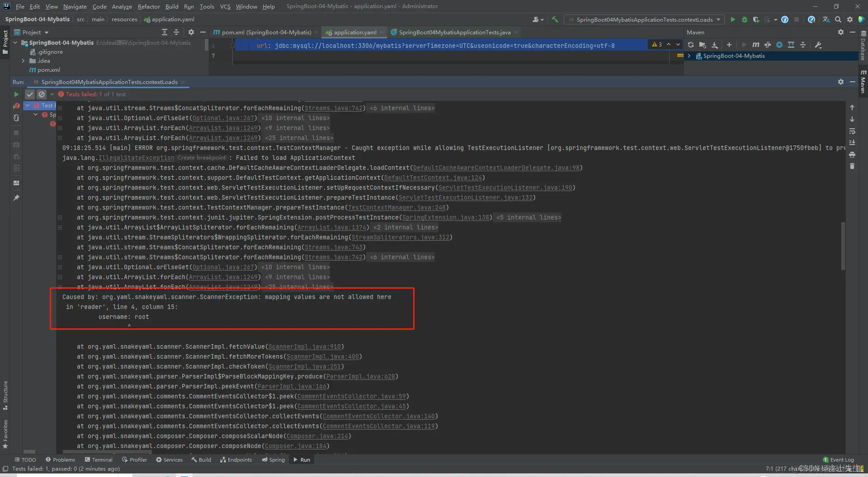Start debugging with the green bug icon

pyautogui.click(x=744, y=19)
